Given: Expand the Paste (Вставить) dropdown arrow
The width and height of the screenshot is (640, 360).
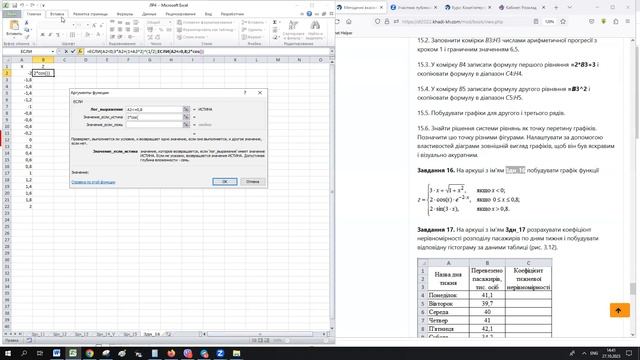Looking at the screenshot, I should tap(14, 38).
